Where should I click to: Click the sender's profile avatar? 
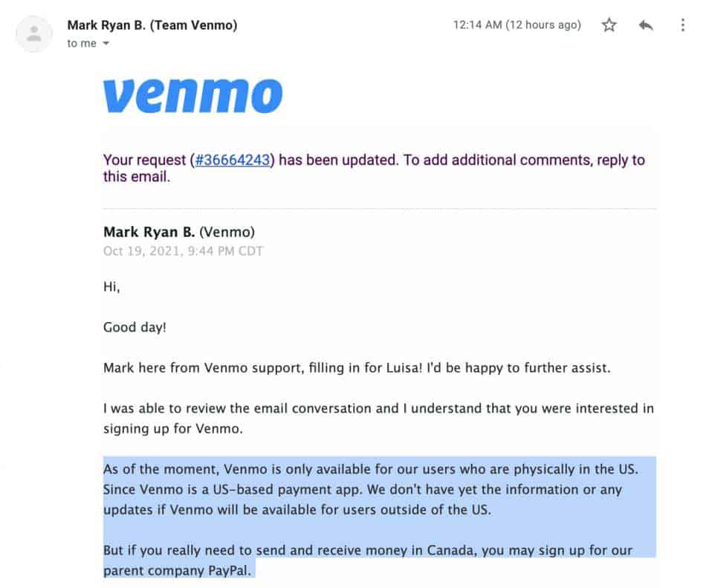[34, 33]
